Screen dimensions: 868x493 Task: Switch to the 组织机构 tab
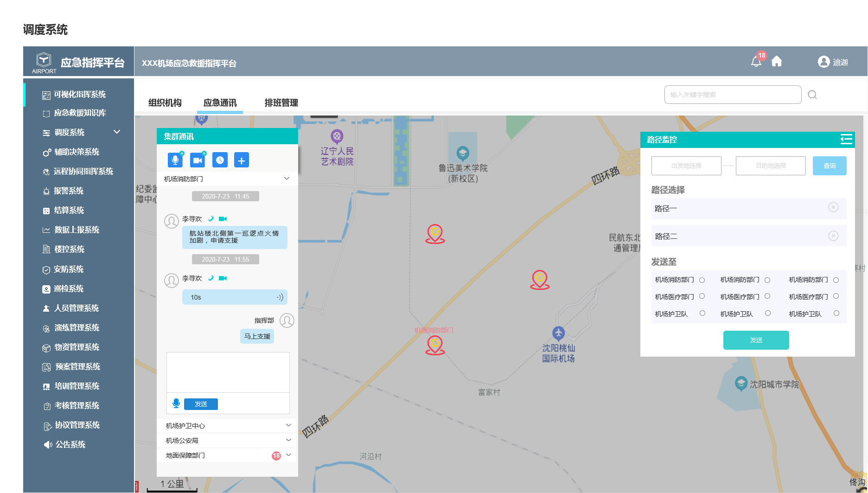165,103
